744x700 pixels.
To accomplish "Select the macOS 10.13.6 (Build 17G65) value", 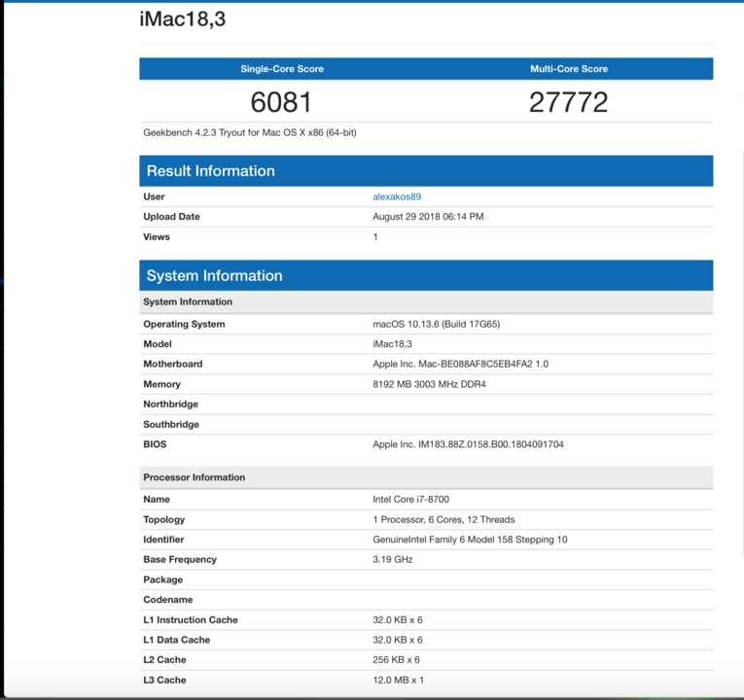I will pos(436,325).
